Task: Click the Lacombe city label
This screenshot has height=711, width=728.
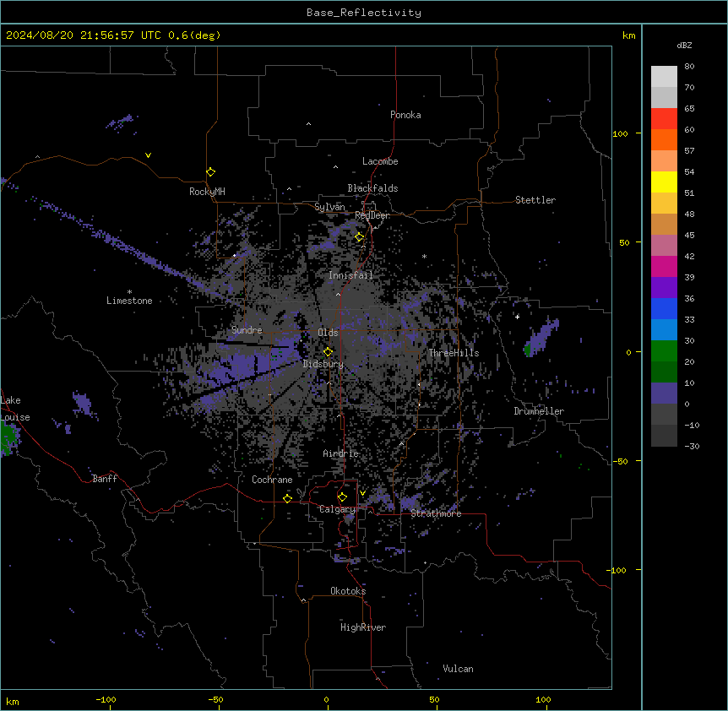Action: (x=380, y=161)
